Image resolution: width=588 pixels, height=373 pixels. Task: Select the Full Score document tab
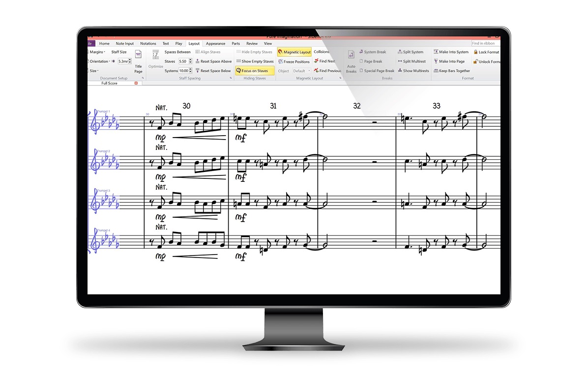(x=110, y=83)
